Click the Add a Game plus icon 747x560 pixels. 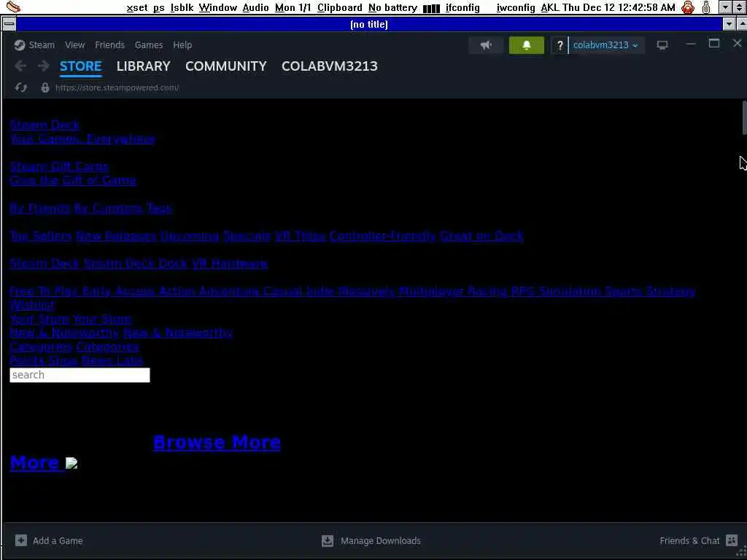[21, 540]
